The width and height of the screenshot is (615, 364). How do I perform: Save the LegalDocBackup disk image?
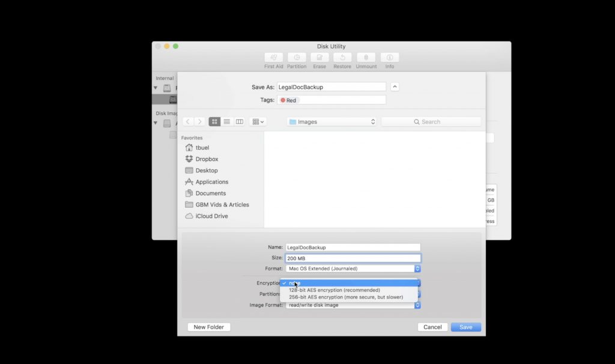pyautogui.click(x=465, y=327)
